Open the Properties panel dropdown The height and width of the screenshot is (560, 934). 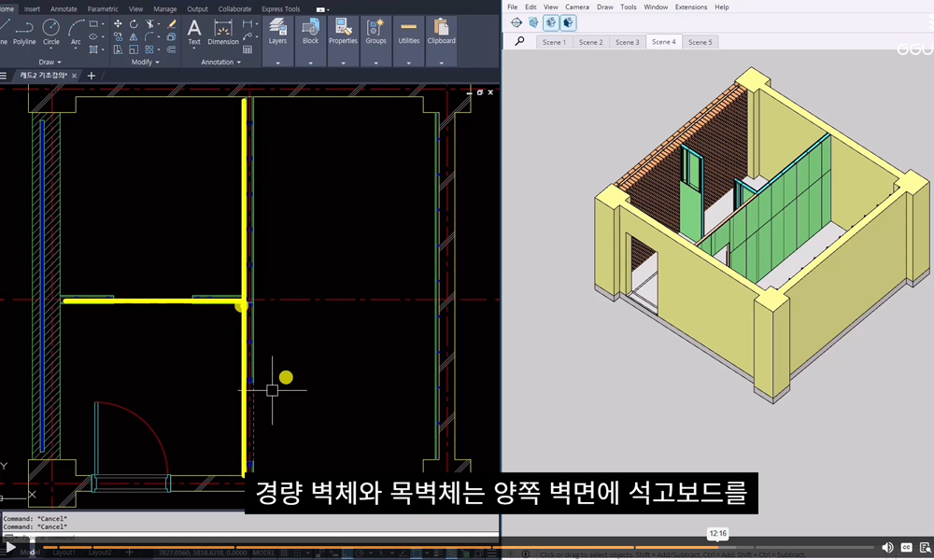(343, 63)
